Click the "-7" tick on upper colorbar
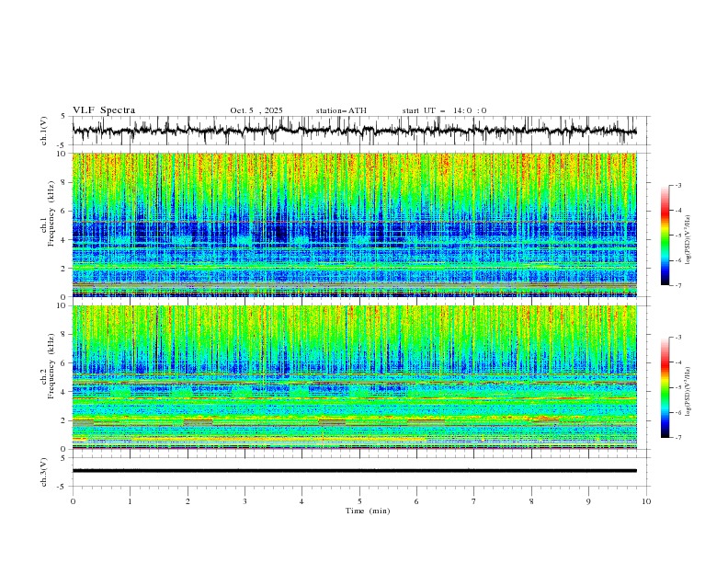 (x=678, y=285)
